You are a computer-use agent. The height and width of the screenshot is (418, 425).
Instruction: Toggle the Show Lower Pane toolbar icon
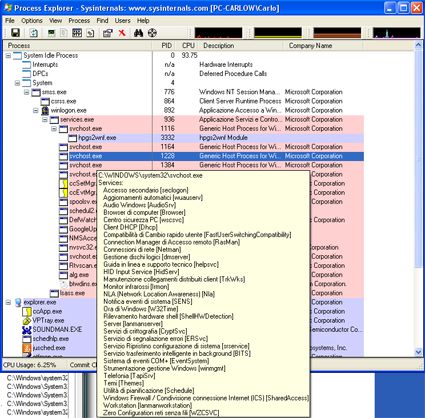pos(64,33)
